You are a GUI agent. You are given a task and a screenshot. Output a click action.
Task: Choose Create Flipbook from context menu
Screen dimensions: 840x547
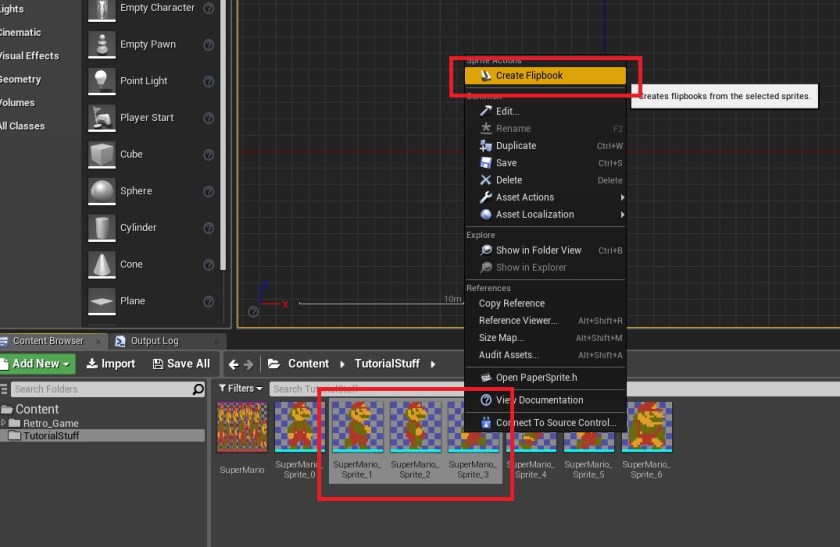[x=545, y=75]
